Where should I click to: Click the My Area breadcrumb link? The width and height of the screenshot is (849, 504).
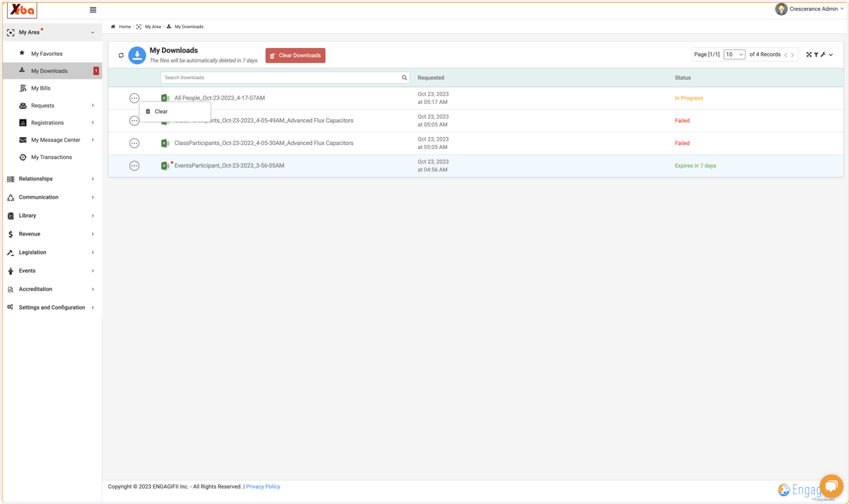pos(153,27)
